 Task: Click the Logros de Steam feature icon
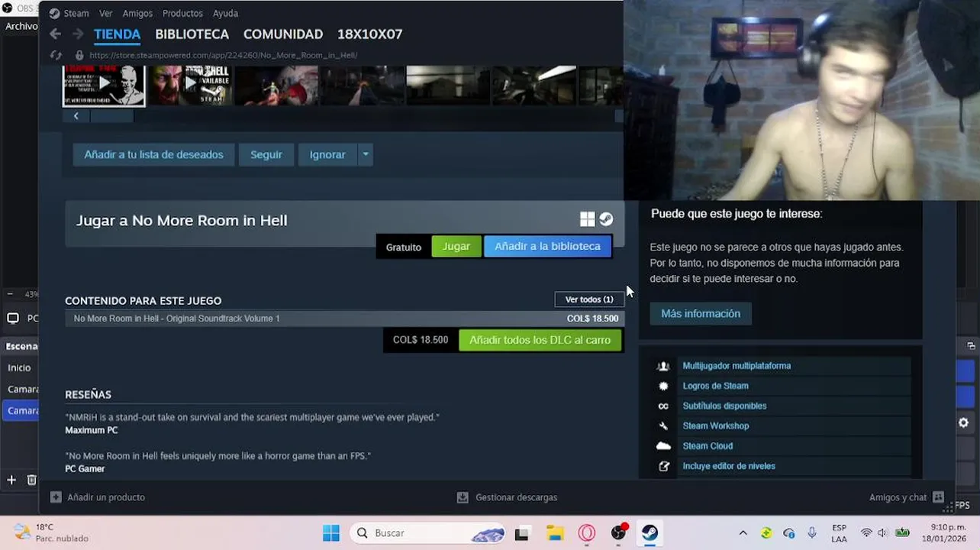pyautogui.click(x=663, y=386)
